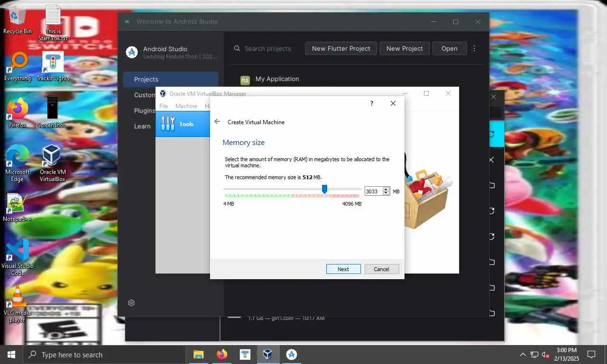Open File Explorer from the taskbar
The height and width of the screenshot is (364, 607).
pyautogui.click(x=198, y=355)
